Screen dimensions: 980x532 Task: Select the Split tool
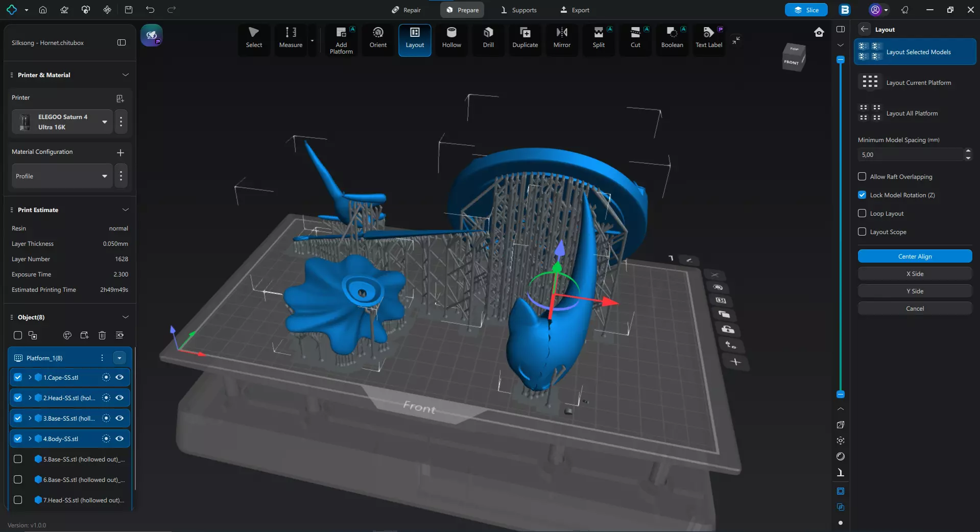click(x=599, y=39)
